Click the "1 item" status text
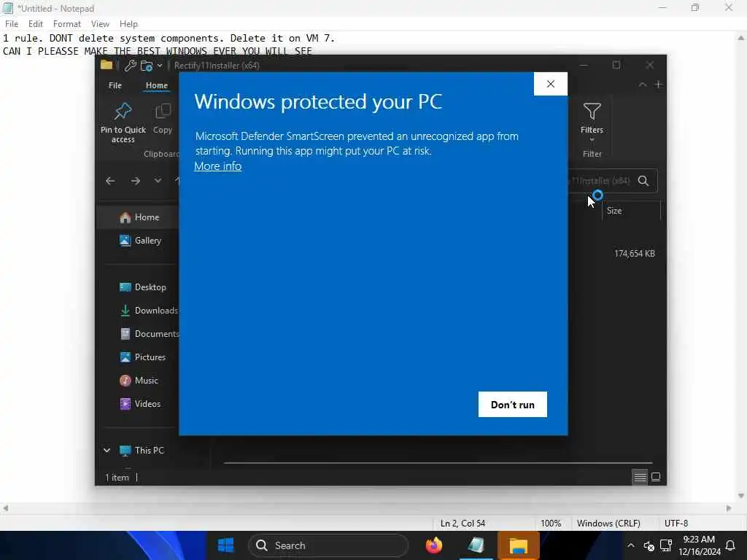This screenshot has height=560, width=747. point(117,478)
